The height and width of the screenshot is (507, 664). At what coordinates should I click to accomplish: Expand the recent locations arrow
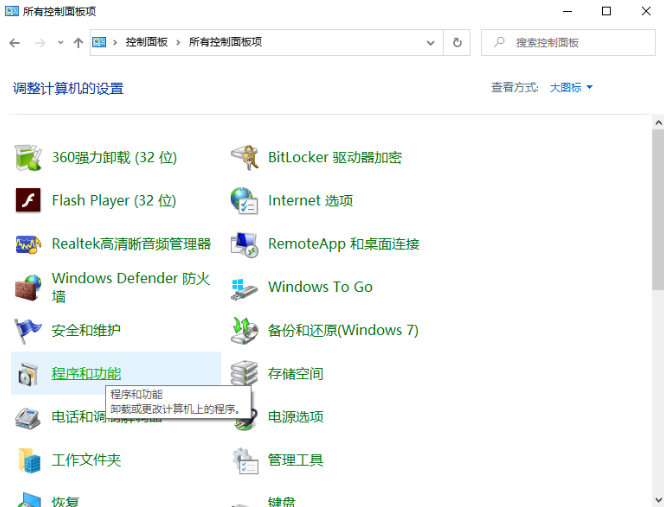coord(60,43)
